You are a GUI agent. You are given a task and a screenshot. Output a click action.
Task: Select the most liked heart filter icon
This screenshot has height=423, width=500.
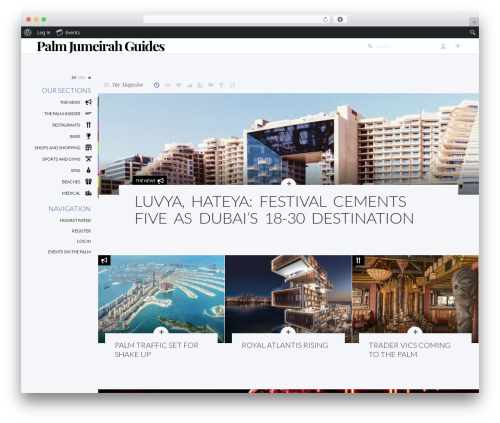click(x=178, y=85)
